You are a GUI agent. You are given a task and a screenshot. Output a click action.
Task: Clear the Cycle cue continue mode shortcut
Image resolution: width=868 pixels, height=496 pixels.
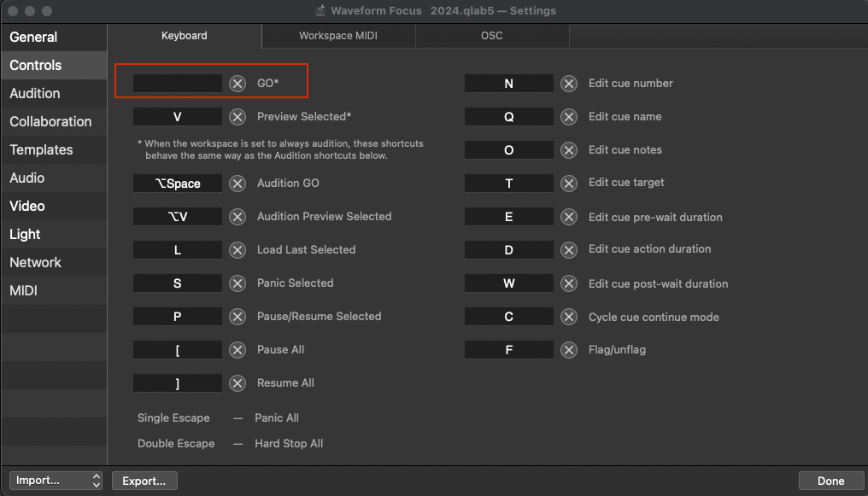pyautogui.click(x=569, y=317)
